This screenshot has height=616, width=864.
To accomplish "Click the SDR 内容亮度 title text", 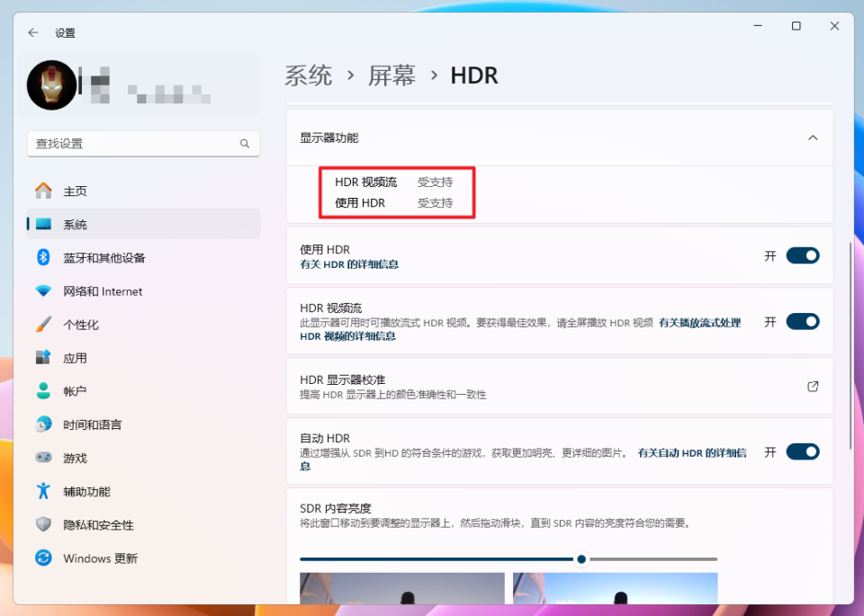I will [x=336, y=508].
